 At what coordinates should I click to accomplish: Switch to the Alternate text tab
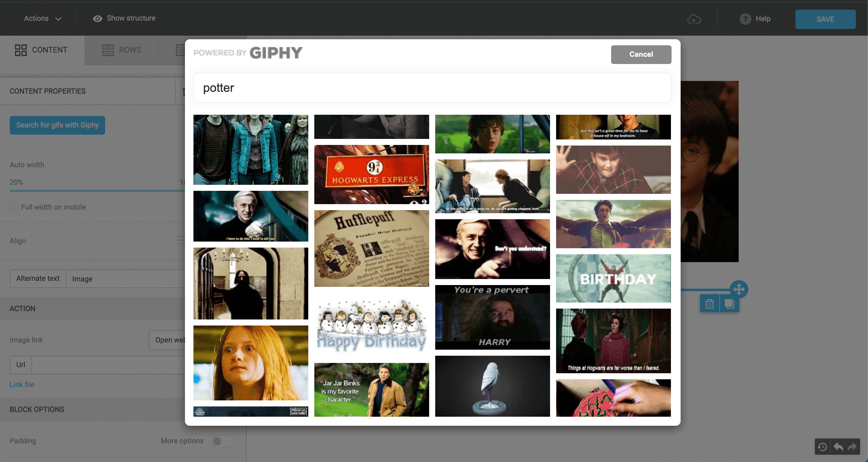[x=38, y=278]
